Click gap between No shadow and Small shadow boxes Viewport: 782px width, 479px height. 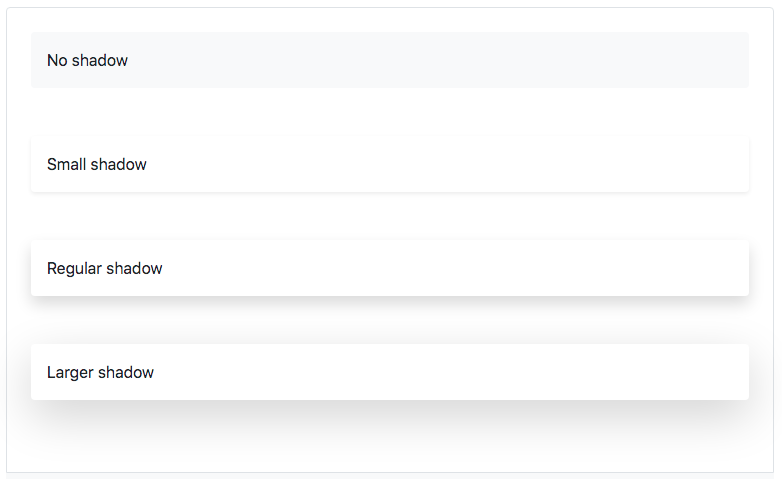pos(390,112)
